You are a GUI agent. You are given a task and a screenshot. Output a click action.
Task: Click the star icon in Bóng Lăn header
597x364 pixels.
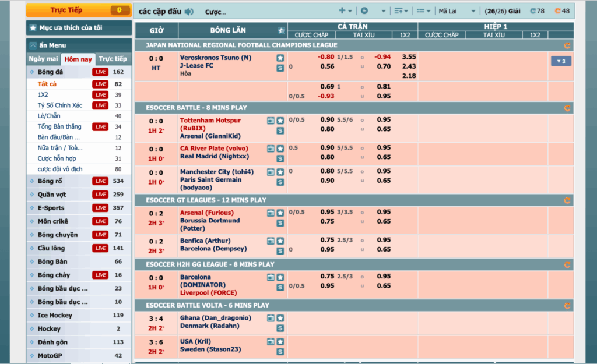pos(282,30)
